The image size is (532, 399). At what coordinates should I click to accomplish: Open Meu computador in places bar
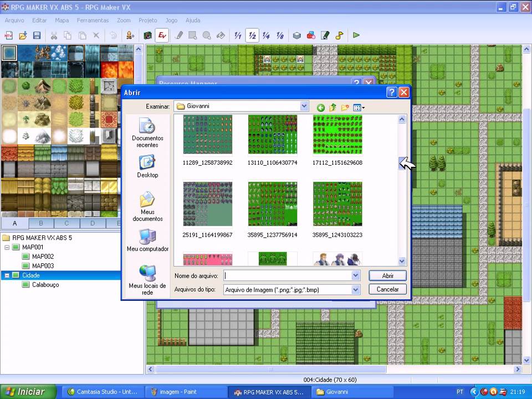point(147,240)
